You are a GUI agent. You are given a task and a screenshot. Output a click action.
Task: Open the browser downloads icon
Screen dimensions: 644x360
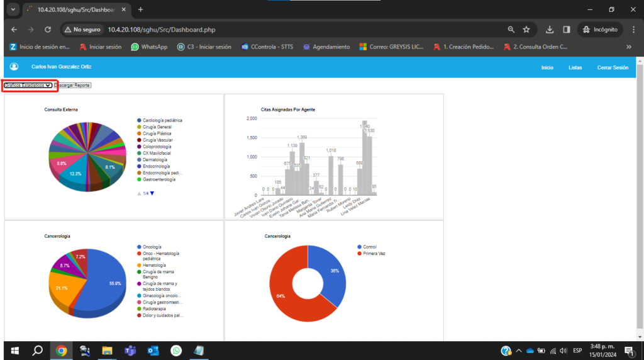click(x=550, y=30)
